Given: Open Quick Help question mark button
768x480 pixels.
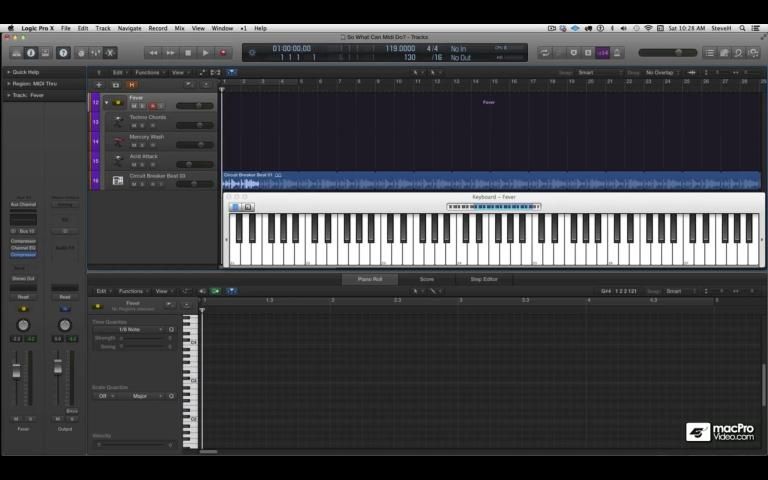Looking at the screenshot, I should (63, 52).
